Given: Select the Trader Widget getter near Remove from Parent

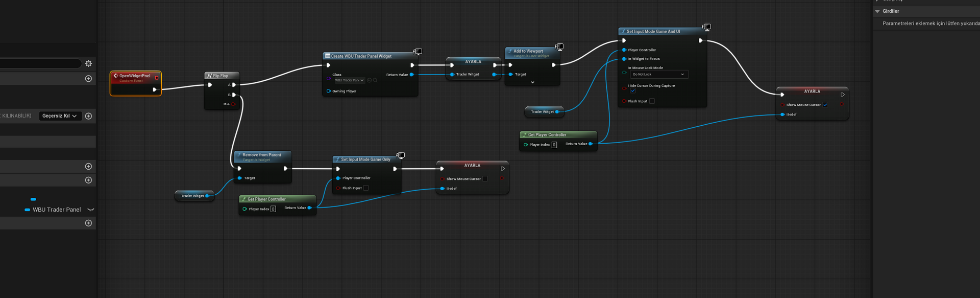Looking at the screenshot, I should [194, 196].
